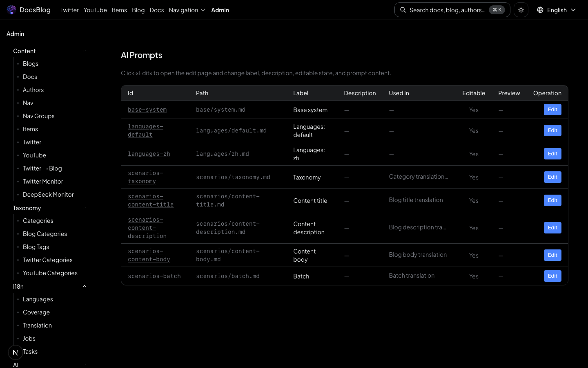Collapse the Taxonomy sidebar section

(x=85, y=208)
